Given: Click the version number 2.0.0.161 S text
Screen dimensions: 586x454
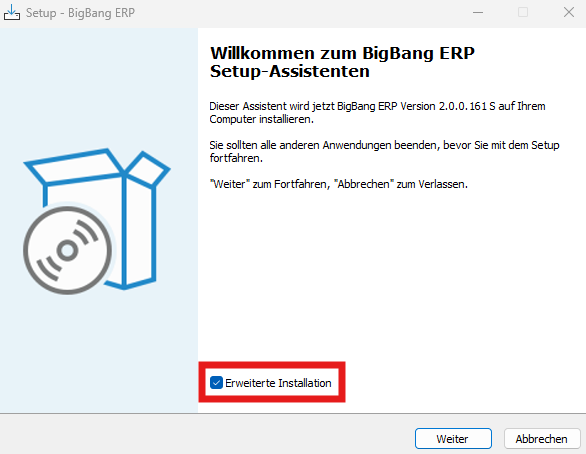Looking at the screenshot, I should (467, 106).
